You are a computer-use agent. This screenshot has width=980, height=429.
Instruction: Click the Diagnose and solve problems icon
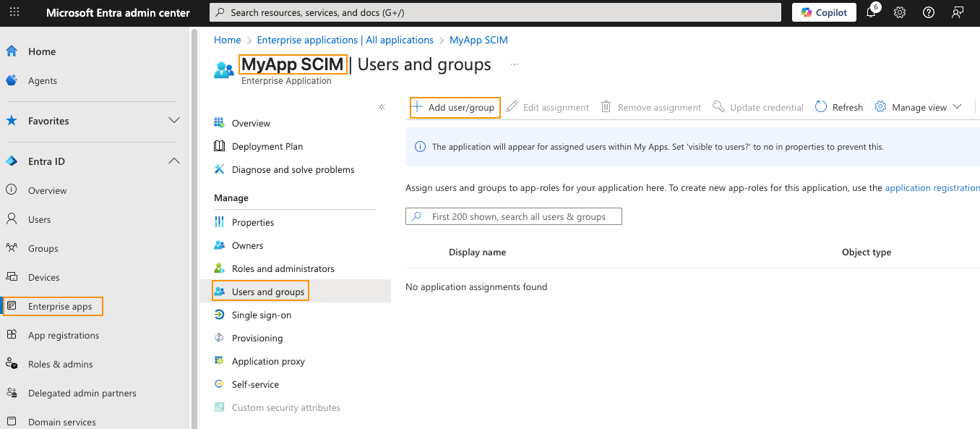point(220,169)
